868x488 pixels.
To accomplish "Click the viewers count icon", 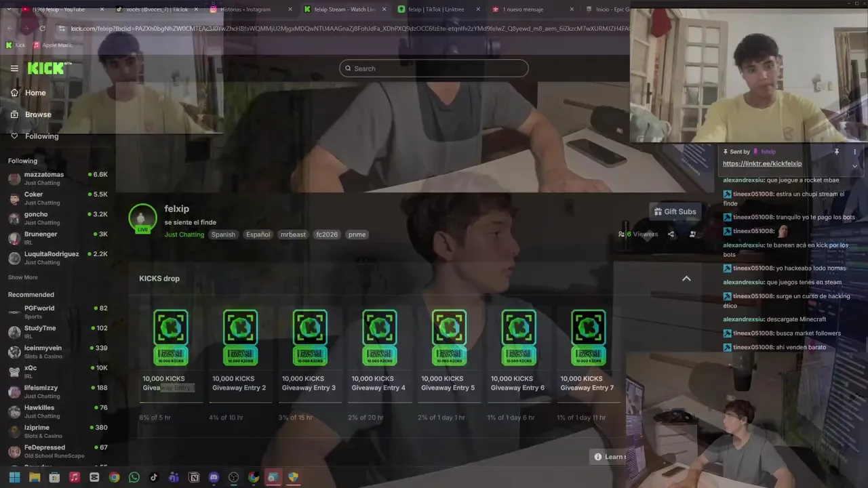I will tap(621, 235).
